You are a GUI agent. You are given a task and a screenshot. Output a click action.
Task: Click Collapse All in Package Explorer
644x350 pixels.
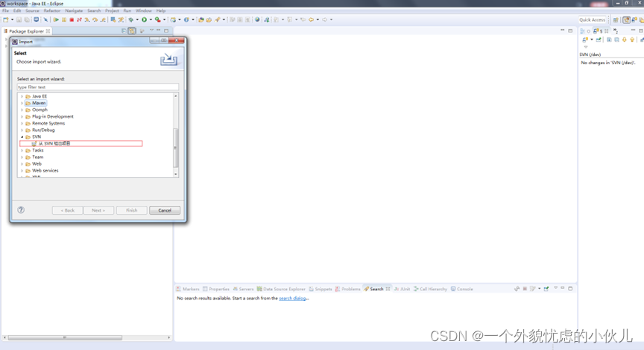(x=124, y=31)
